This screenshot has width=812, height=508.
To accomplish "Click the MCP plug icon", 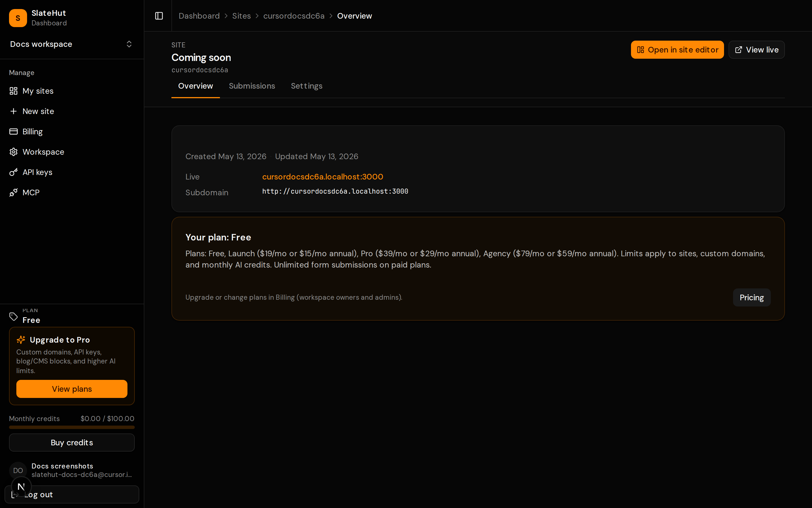I will click(14, 192).
